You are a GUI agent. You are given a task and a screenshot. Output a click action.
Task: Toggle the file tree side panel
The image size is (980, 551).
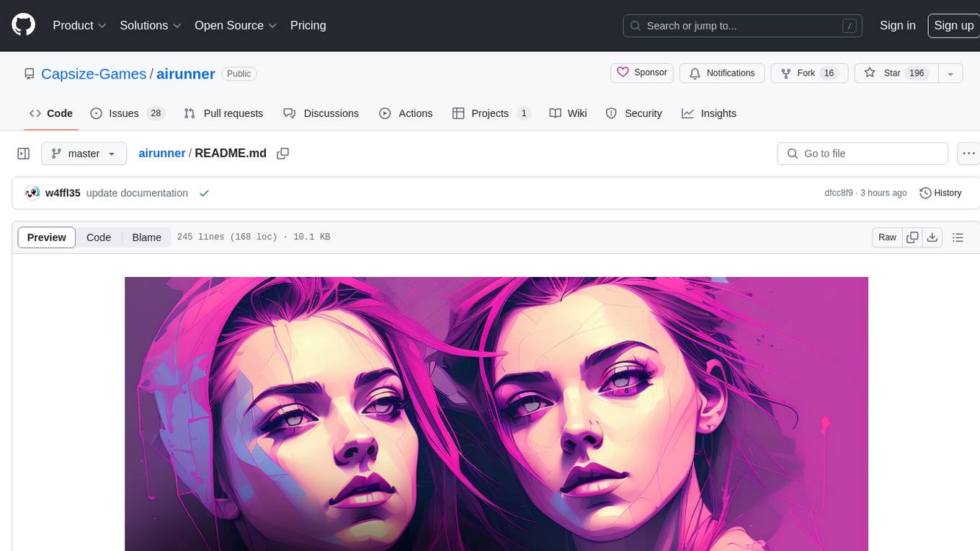24,154
